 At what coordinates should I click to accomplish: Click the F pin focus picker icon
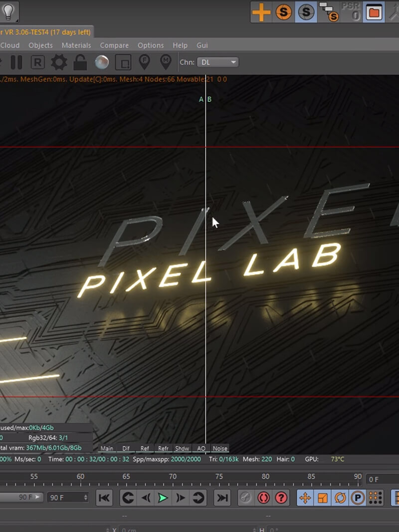[x=145, y=62]
